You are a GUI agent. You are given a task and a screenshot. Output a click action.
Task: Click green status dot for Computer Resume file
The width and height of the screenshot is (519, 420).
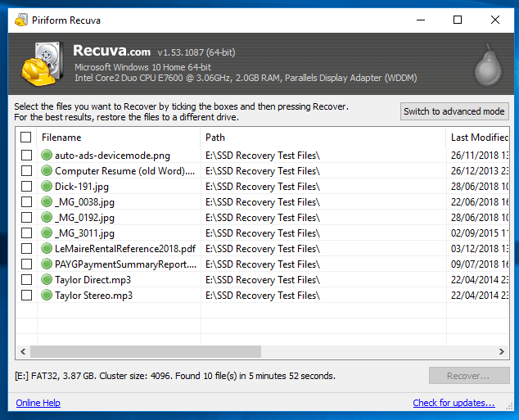pos(47,170)
